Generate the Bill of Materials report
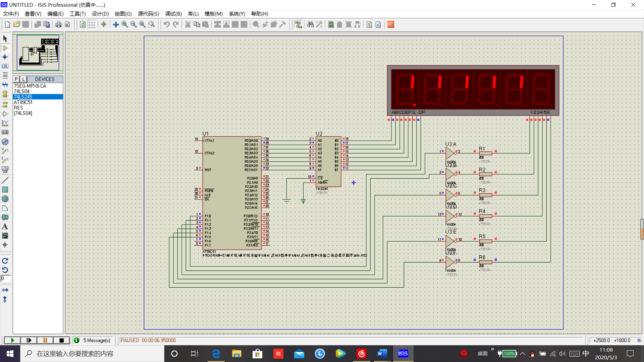The image size is (644, 362). 369,24
